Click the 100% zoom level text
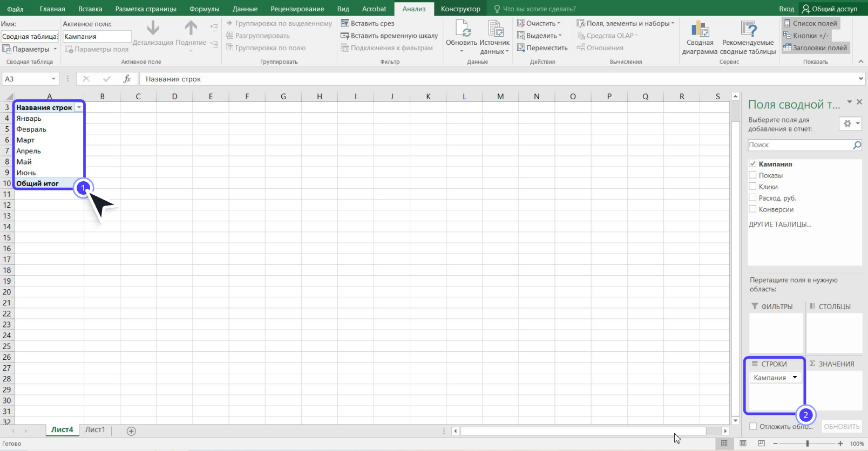The image size is (868, 451). coord(857,444)
